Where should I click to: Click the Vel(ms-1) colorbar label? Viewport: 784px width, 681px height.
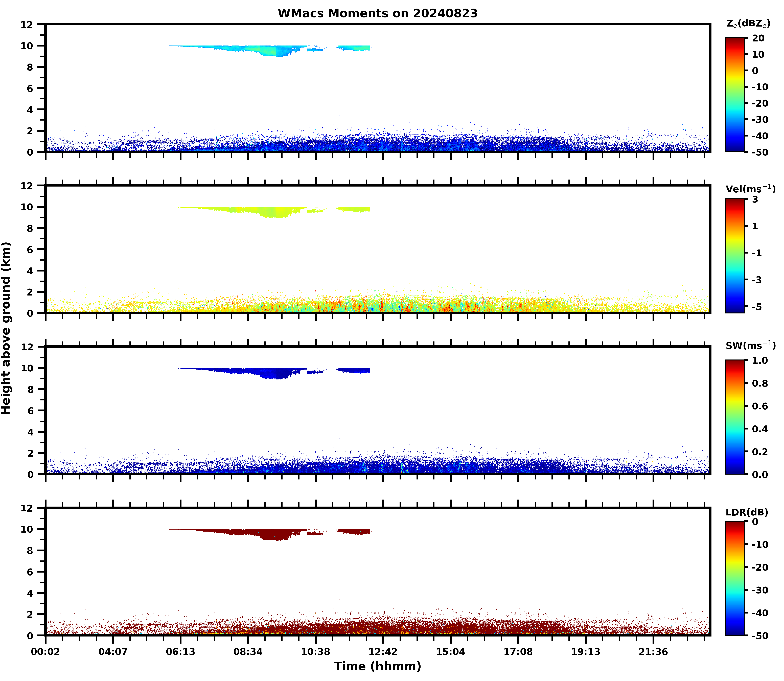[750, 189]
